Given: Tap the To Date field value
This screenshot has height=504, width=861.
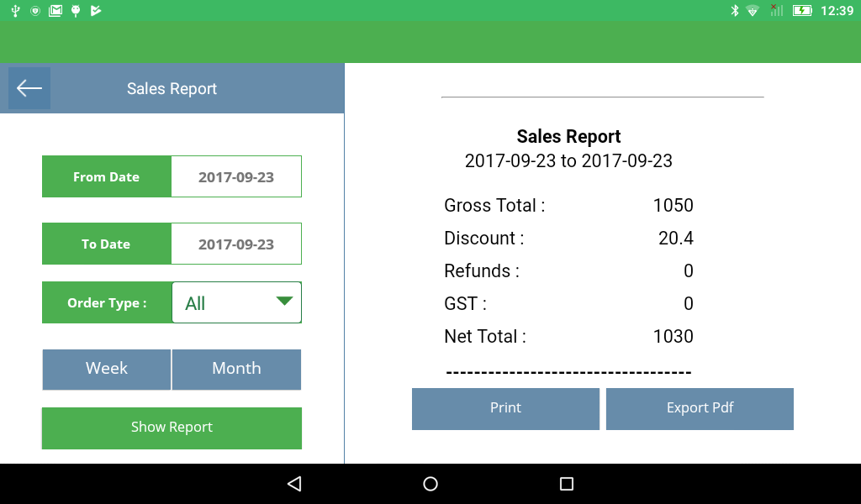Looking at the screenshot, I should pos(236,244).
